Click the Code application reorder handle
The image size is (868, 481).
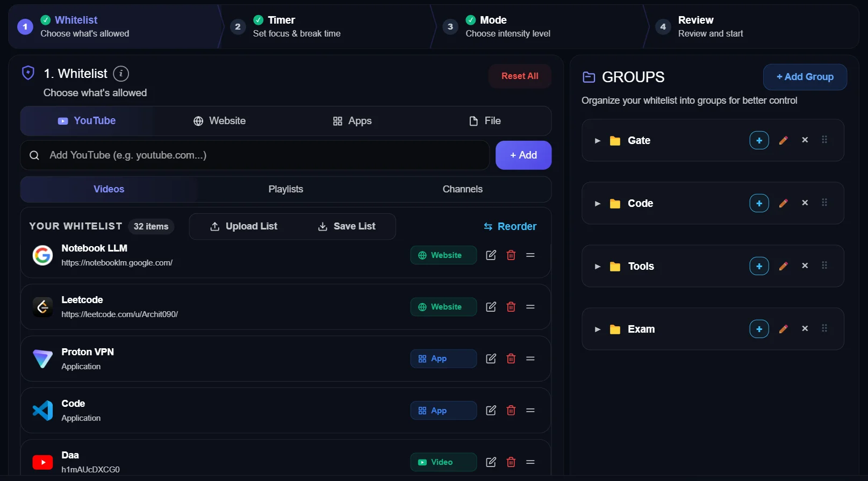tap(530, 411)
